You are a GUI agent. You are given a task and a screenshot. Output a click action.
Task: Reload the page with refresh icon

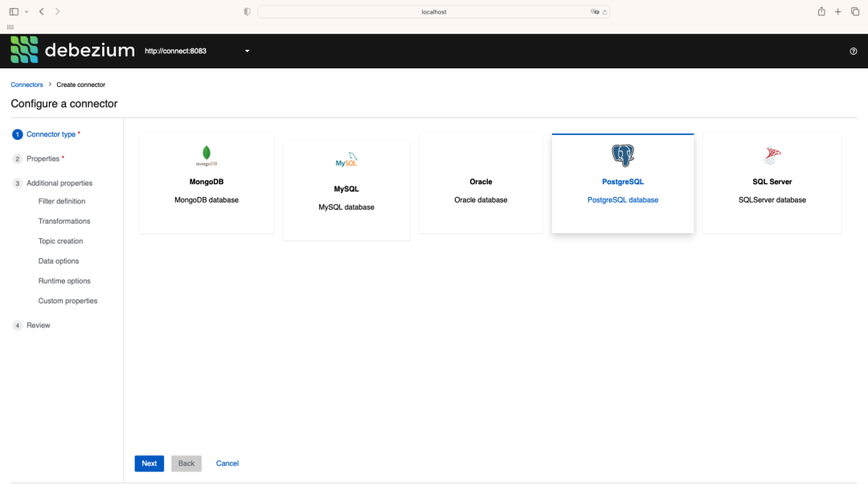tap(605, 11)
